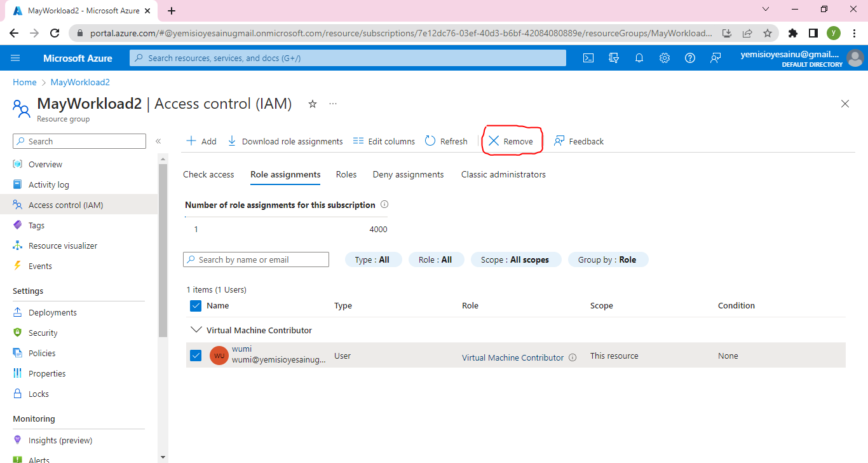Screen dimensions: 868x463
Task: Open the portal hamburger menu
Action: click(16, 58)
